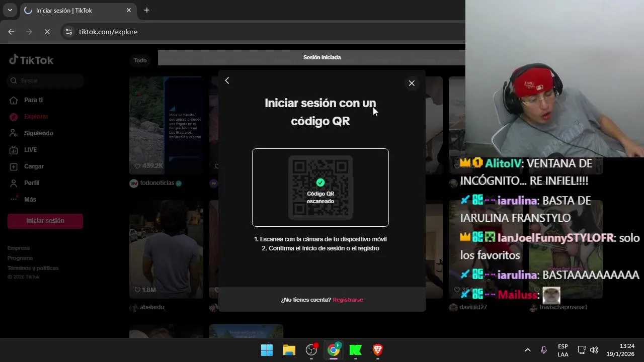Click the LIVE camera icon in sidebar
This screenshot has height=362, width=644.
[14, 150]
